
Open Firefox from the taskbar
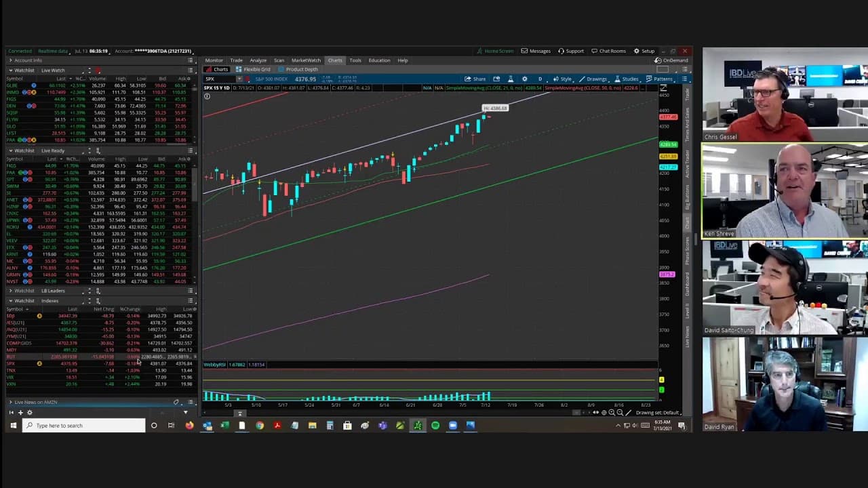pyautogui.click(x=189, y=426)
